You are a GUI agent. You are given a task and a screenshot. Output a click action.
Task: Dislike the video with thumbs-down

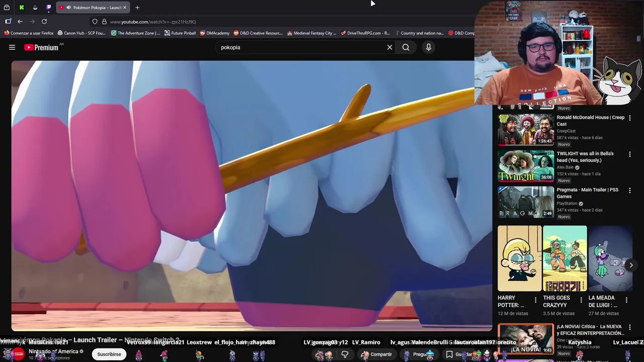pos(345,354)
